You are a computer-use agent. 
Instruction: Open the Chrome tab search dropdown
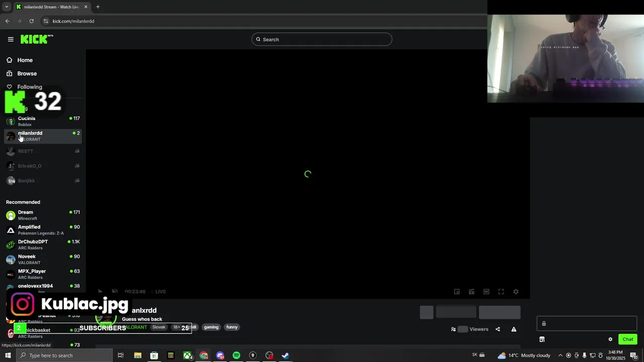7,7
